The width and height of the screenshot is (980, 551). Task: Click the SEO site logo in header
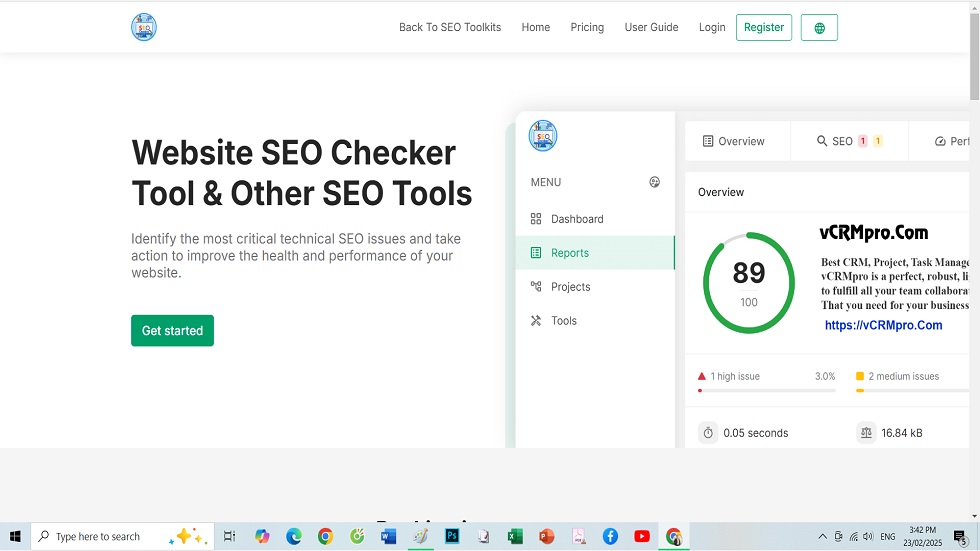144,27
